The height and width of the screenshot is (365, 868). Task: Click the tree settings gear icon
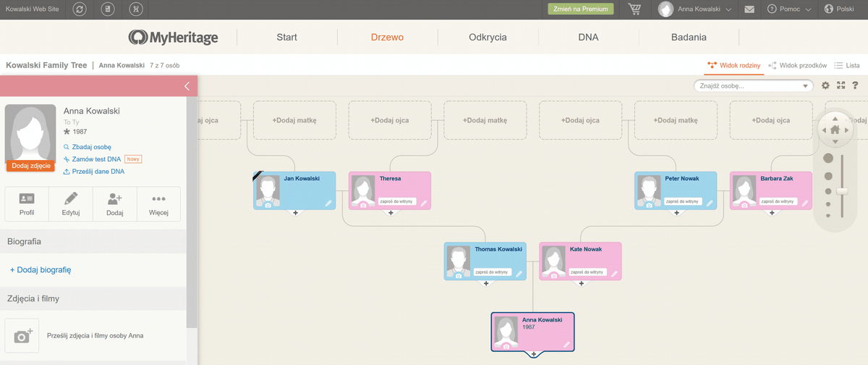(x=826, y=85)
